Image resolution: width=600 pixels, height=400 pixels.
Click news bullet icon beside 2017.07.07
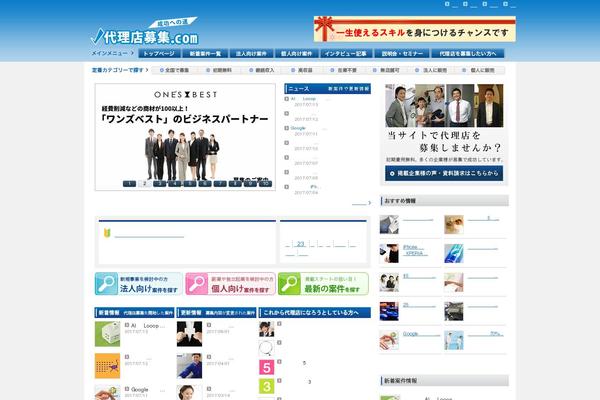pos(286,157)
